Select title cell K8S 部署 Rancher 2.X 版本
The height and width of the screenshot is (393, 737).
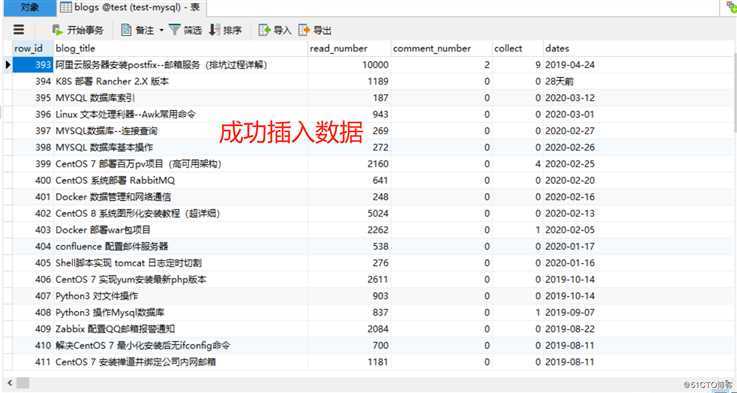coord(180,81)
